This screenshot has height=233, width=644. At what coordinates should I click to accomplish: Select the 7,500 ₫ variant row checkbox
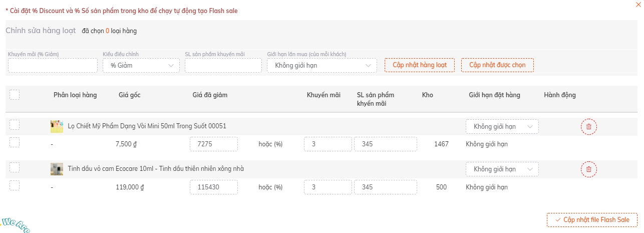click(15, 142)
